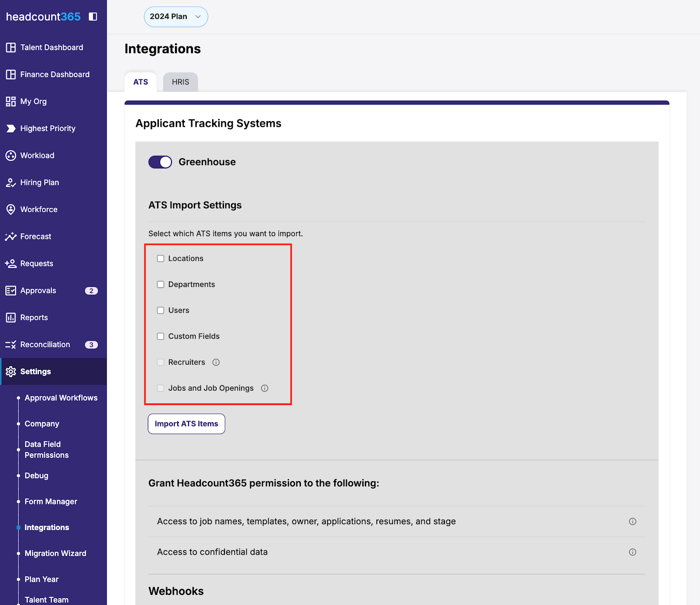This screenshot has height=605, width=700.
Task: Click info icon next to Jobs and Job Openings
Action: [265, 388]
